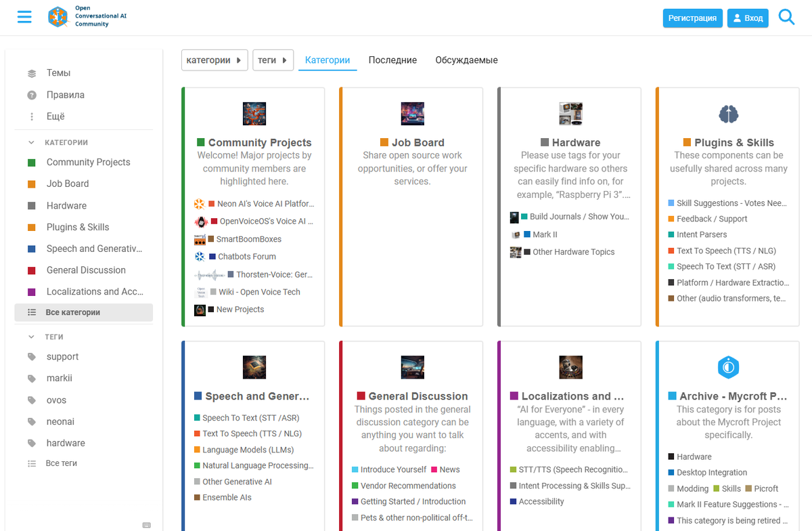812x531 pixels.
Task: Select General Discussion in sidebar categories
Action: [84, 270]
